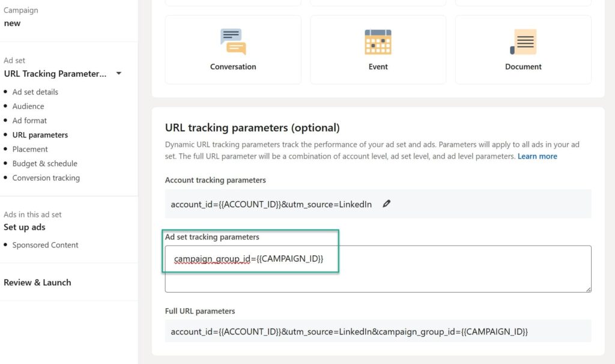Edit account tracking parameters with pencil icon

coord(386,204)
